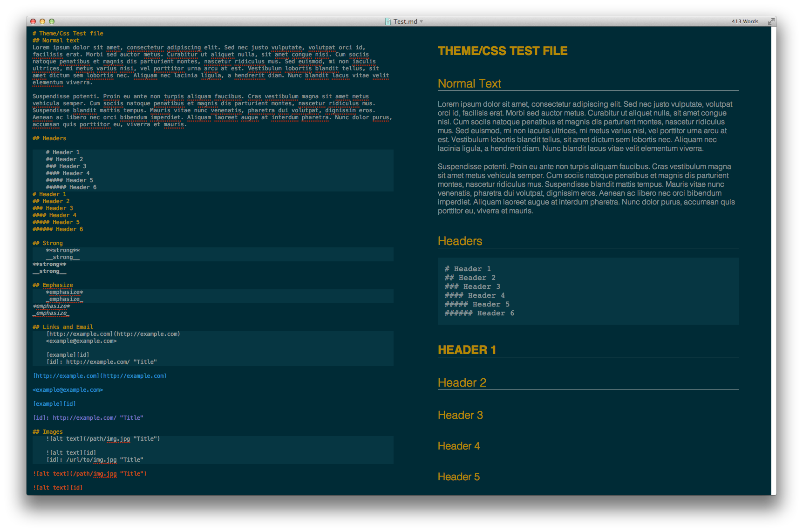Open the Test.md title dropdown arrow

click(422, 21)
